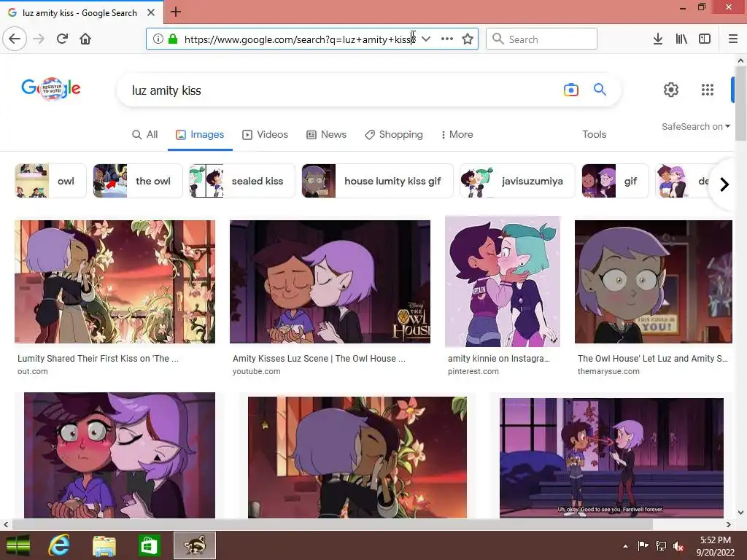Switch to the Videos tab

[265, 135]
